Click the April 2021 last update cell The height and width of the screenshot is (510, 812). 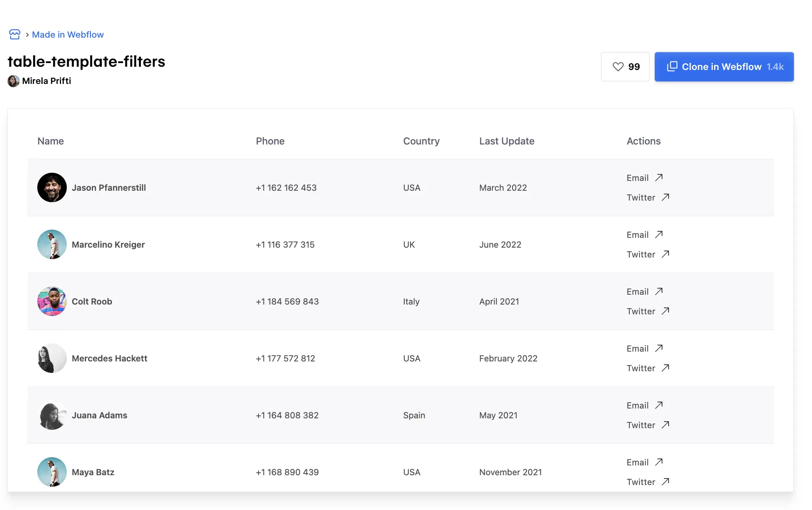pyautogui.click(x=499, y=301)
